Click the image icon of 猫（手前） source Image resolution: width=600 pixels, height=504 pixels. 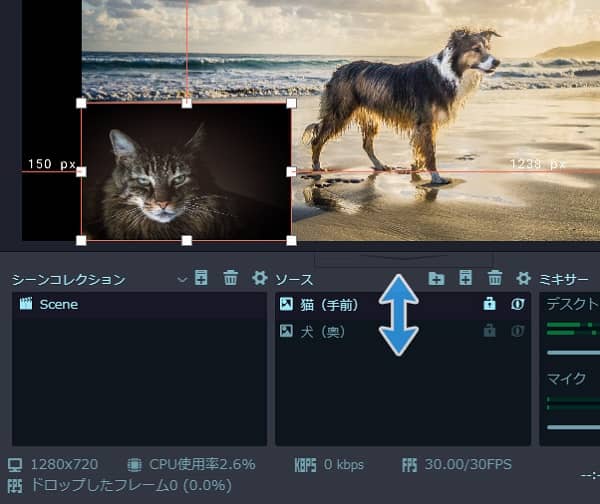click(x=286, y=304)
